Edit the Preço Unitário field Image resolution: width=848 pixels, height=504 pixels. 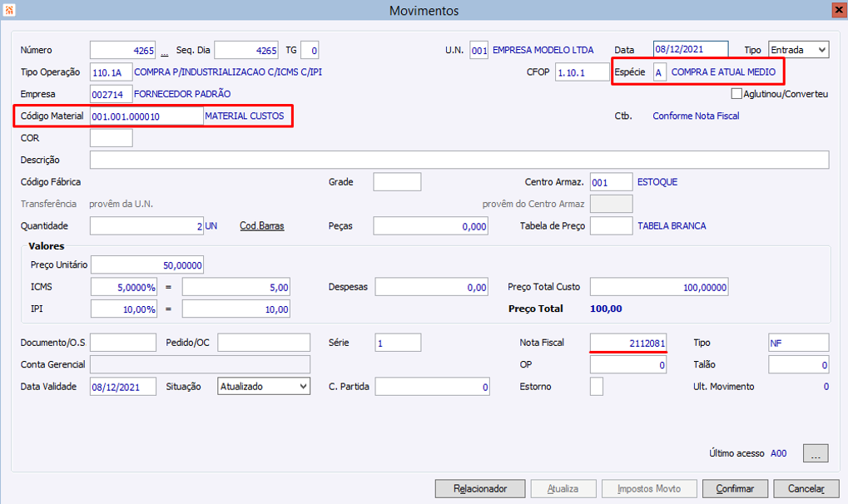(147, 264)
